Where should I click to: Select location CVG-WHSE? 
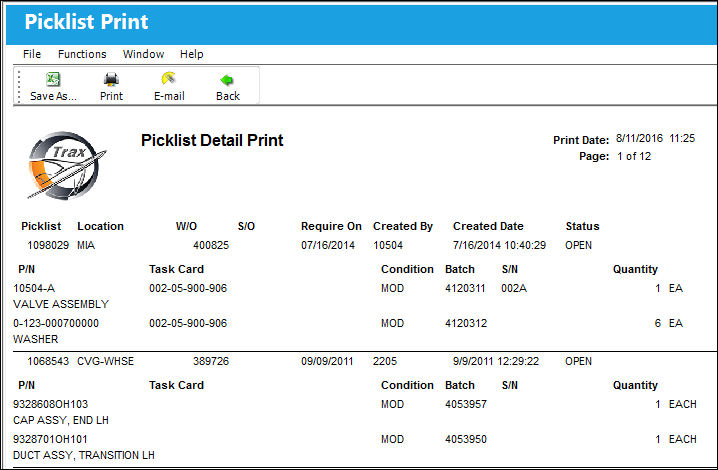[105, 361]
